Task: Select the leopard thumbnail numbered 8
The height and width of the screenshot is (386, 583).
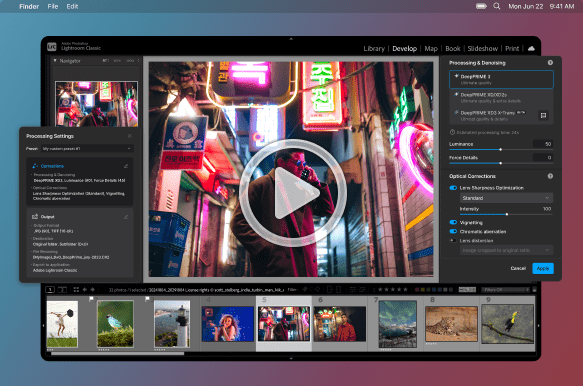Action: (451, 324)
